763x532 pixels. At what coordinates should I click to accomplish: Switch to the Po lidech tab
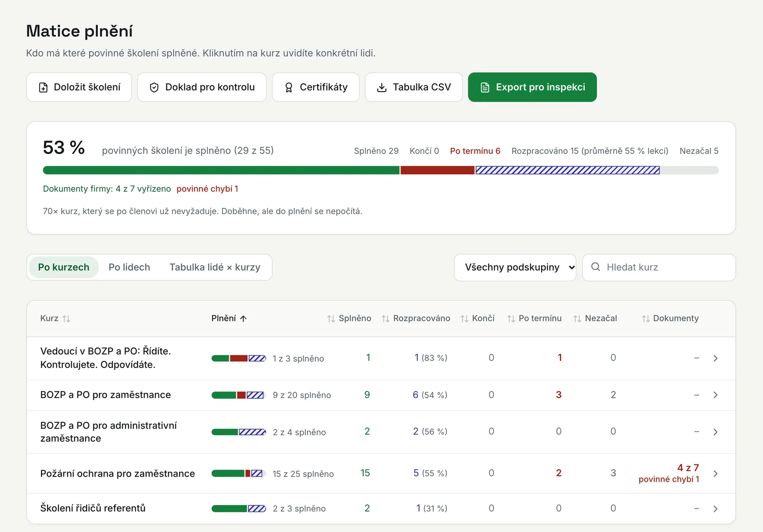129,267
